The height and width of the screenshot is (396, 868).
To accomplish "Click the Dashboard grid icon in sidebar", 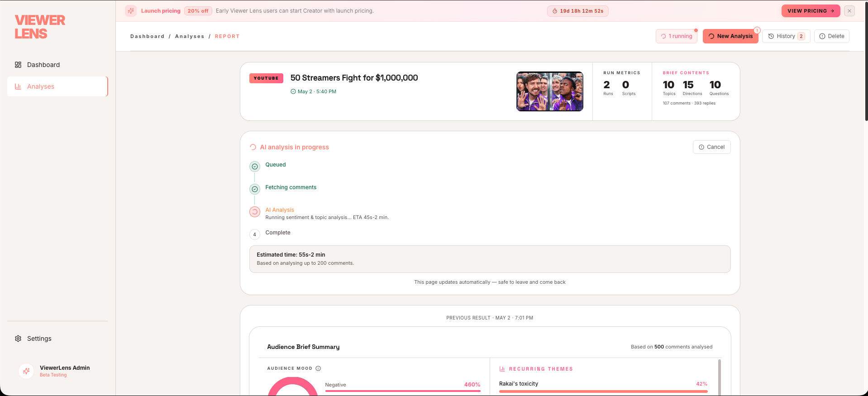I will click(18, 65).
